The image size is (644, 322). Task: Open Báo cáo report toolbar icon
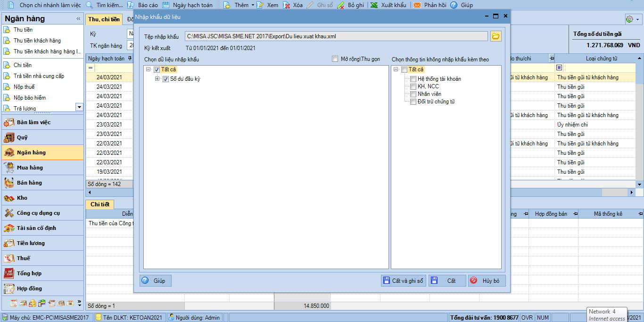(131, 5)
